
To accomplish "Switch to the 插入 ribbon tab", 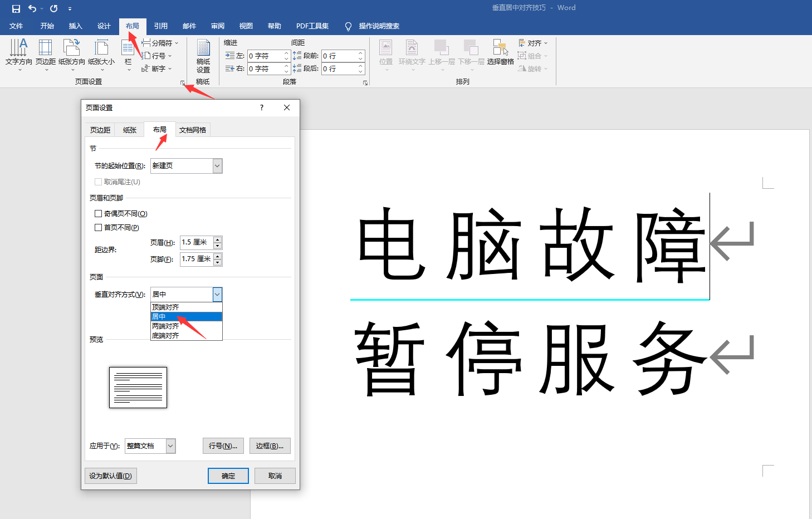I will tap(76, 26).
